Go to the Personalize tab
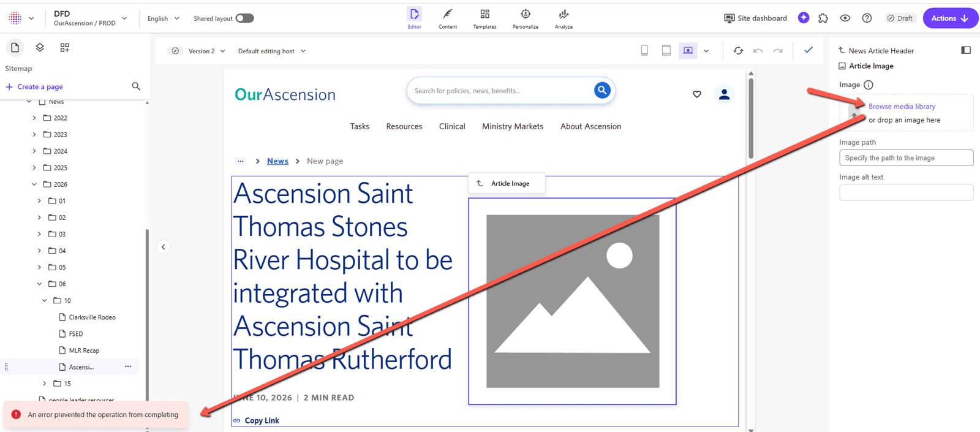The image size is (980, 432). click(526, 18)
